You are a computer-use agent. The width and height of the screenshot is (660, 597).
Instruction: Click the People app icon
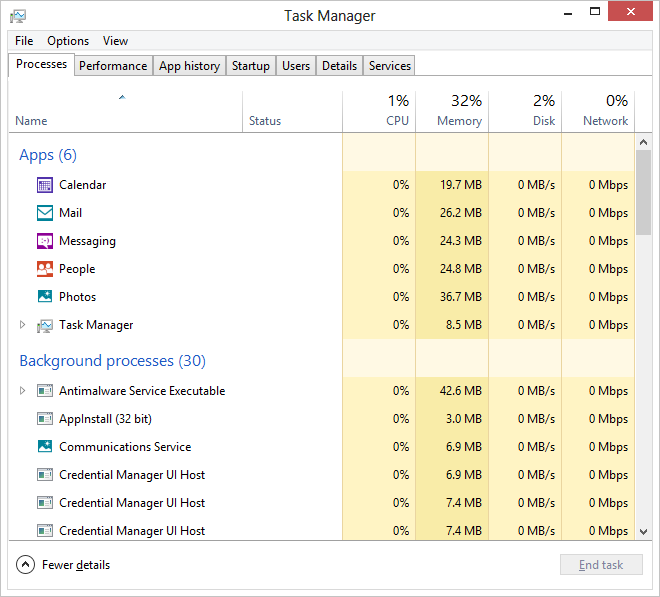[x=45, y=269]
